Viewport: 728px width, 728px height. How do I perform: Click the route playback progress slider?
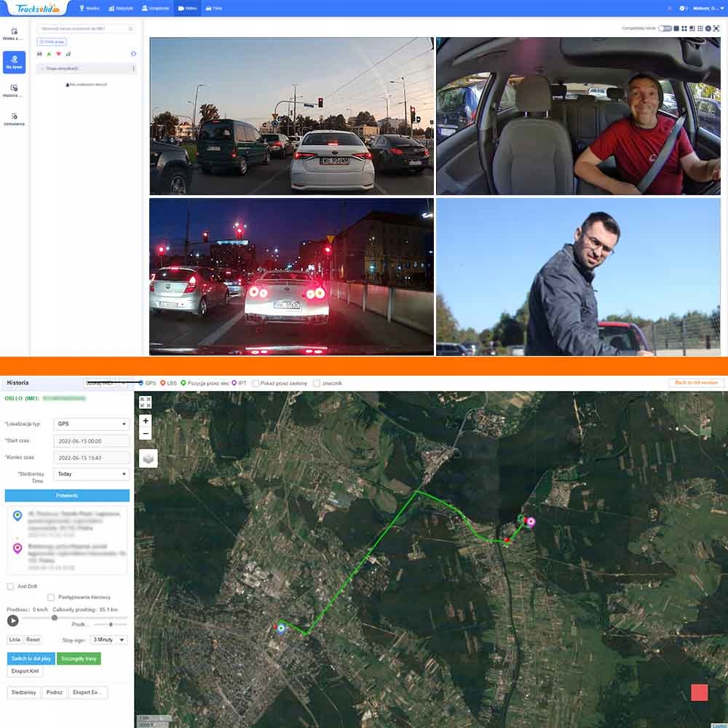(73, 618)
